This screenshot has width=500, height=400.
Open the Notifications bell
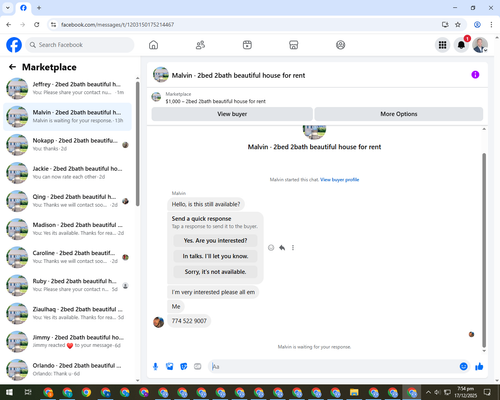(461, 45)
